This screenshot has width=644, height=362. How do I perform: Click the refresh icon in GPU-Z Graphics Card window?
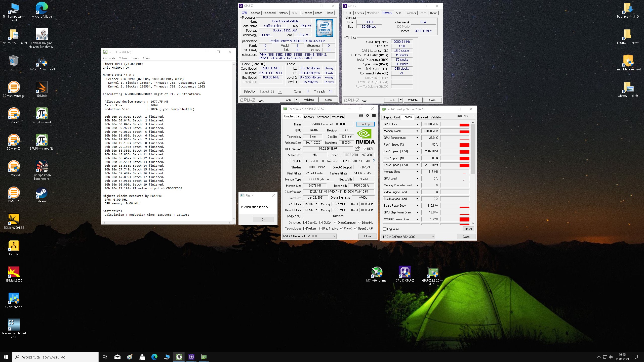tap(367, 116)
